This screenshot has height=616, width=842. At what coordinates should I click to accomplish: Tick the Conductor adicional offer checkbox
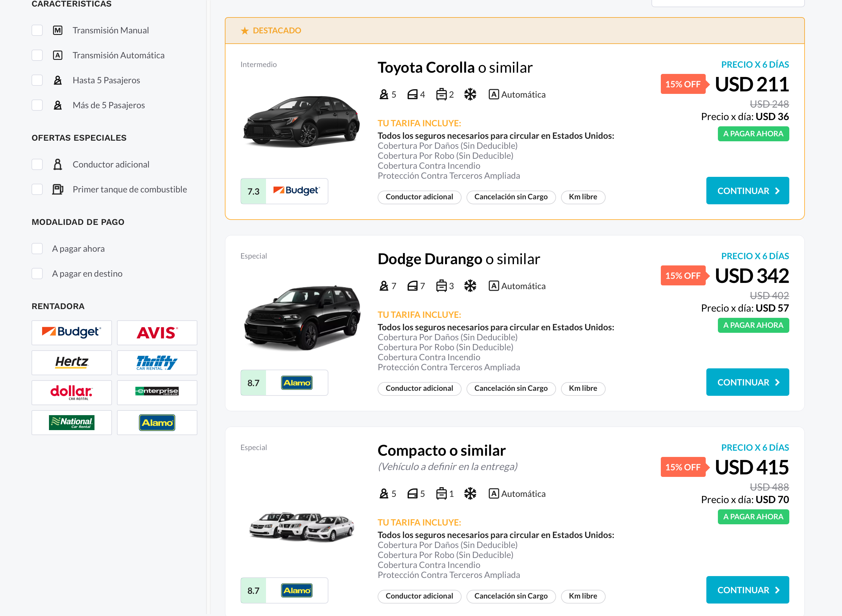(x=37, y=164)
